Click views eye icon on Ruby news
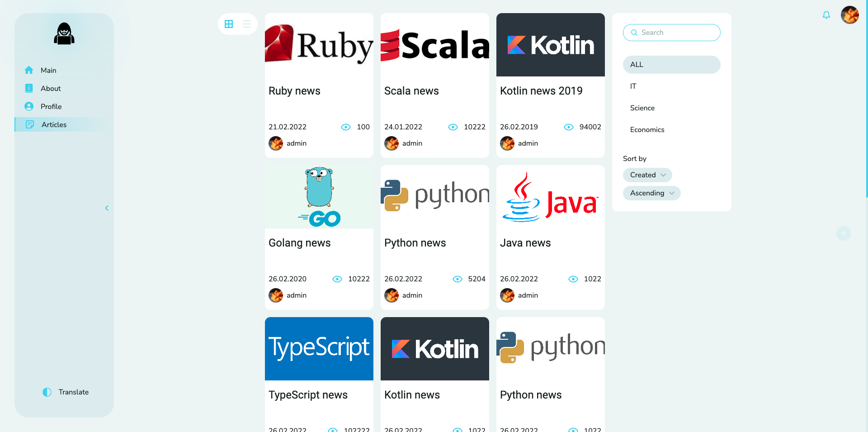Image resolution: width=868 pixels, height=432 pixels. (x=346, y=127)
